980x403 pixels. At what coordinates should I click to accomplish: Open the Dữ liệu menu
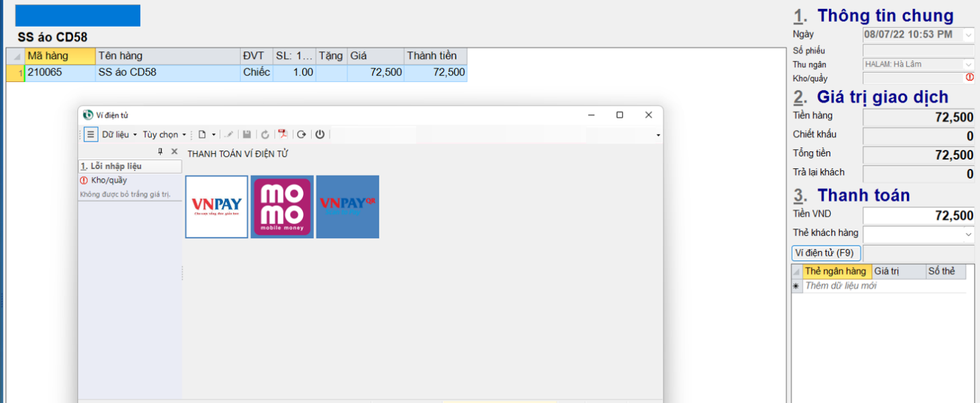(x=119, y=135)
